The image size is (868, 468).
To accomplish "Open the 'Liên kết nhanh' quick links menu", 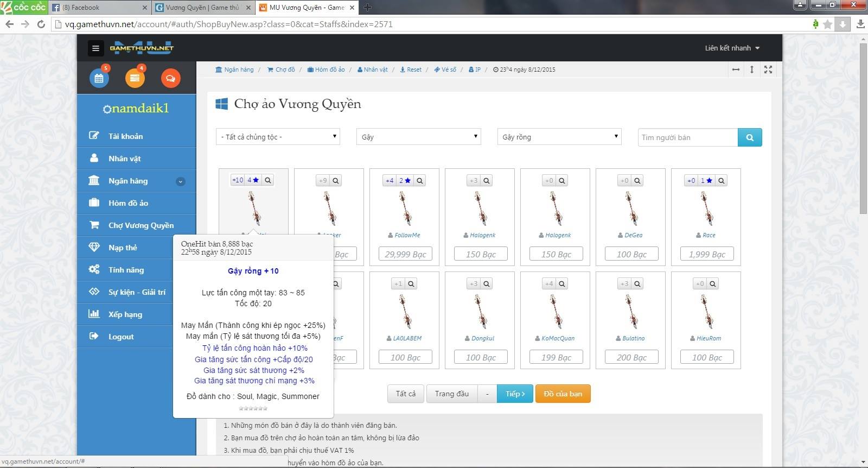I will (732, 48).
